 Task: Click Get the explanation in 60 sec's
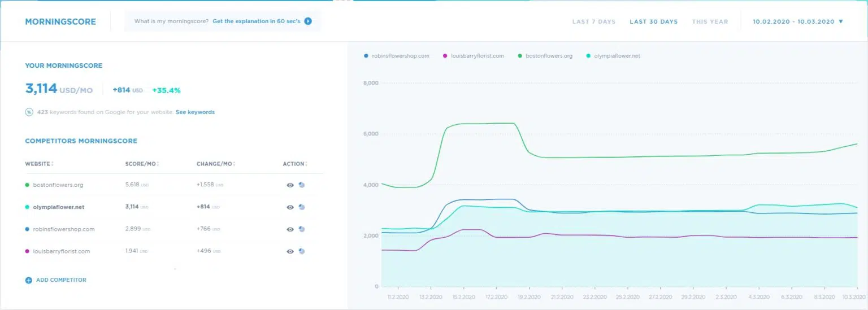point(257,21)
